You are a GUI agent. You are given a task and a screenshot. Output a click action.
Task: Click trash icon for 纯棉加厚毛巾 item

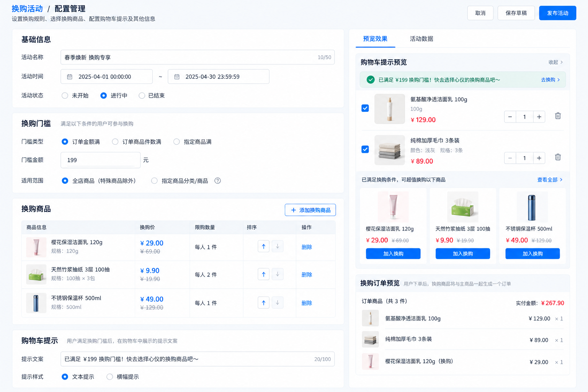pyautogui.click(x=558, y=157)
